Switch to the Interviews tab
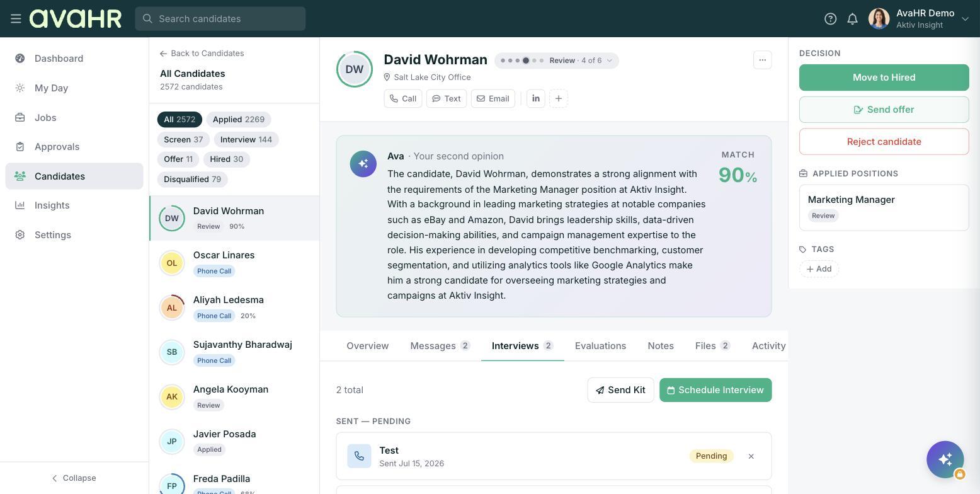This screenshot has width=980, height=494. click(522, 346)
